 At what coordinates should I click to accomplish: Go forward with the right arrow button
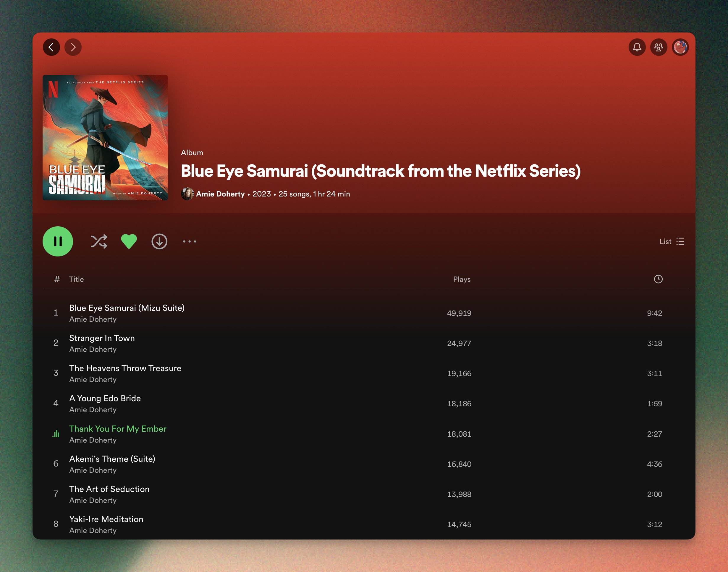tap(73, 47)
